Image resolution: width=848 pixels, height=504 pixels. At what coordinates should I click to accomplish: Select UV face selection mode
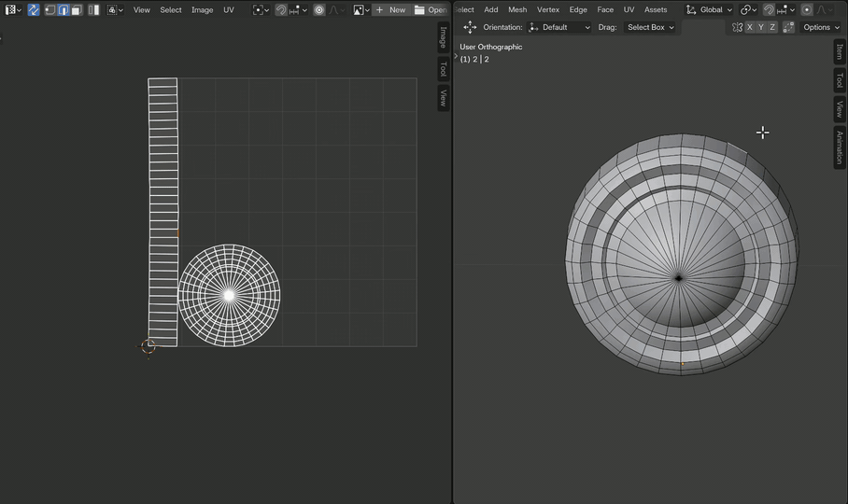[77, 9]
